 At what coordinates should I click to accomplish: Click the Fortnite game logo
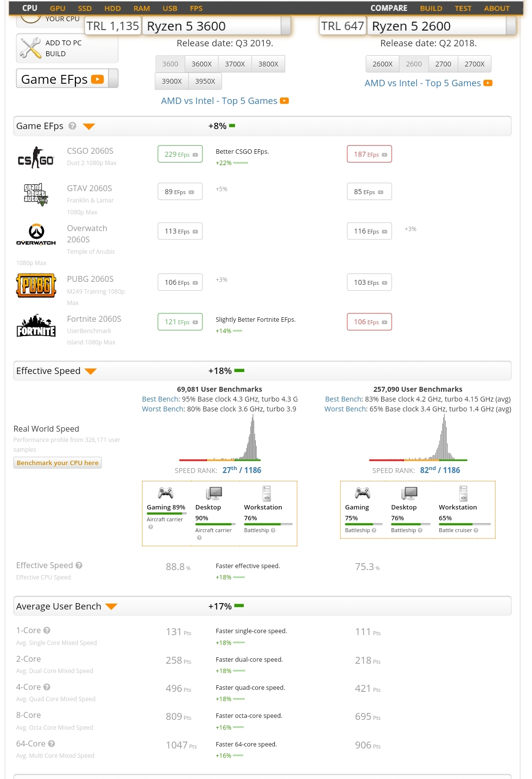[x=36, y=326]
